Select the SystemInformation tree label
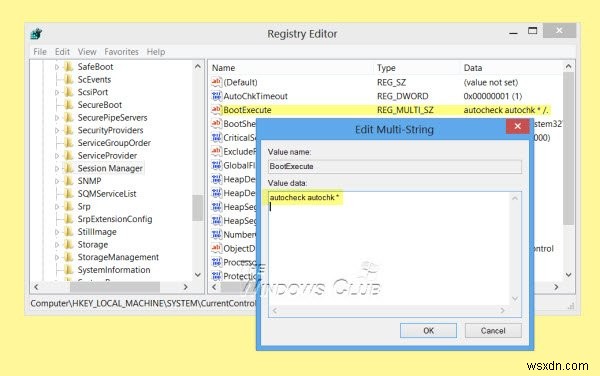This screenshot has width=600, height=376. click(114, 270)
